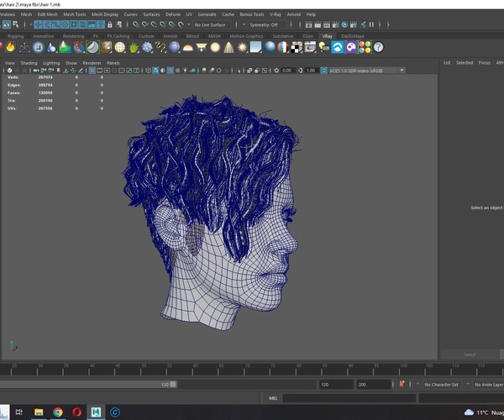Click the V-Ray sun burst light icon
This screenshot has height=420, width=504.
pos(242,47)
